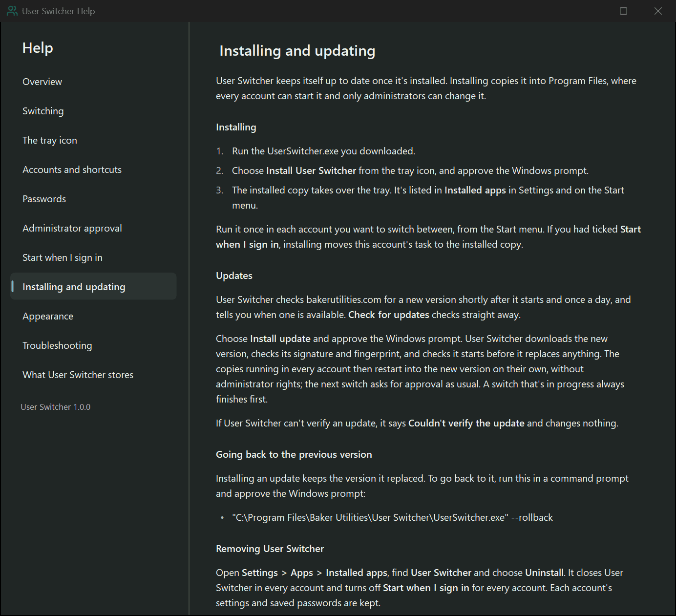Click the bold Install update text
Image resolution: width=676 pixels, height=616 pixels.
(280, 339)
